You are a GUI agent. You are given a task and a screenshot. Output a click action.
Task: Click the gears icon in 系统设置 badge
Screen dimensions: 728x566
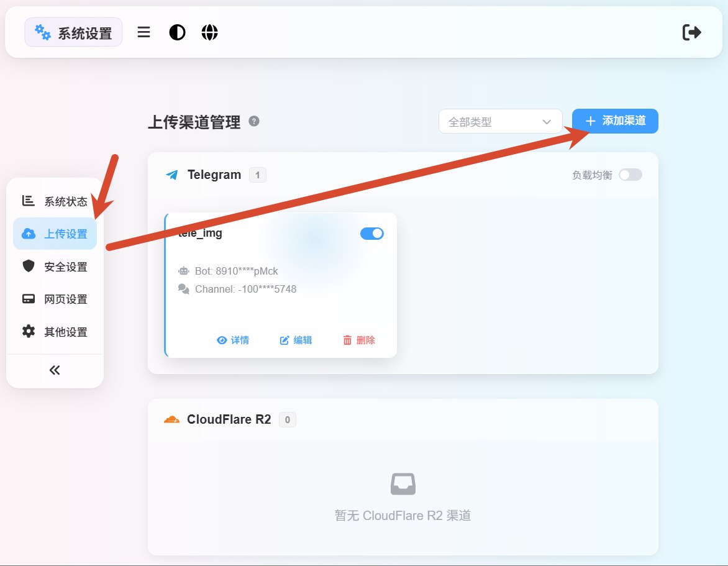[x=43, y=32]
